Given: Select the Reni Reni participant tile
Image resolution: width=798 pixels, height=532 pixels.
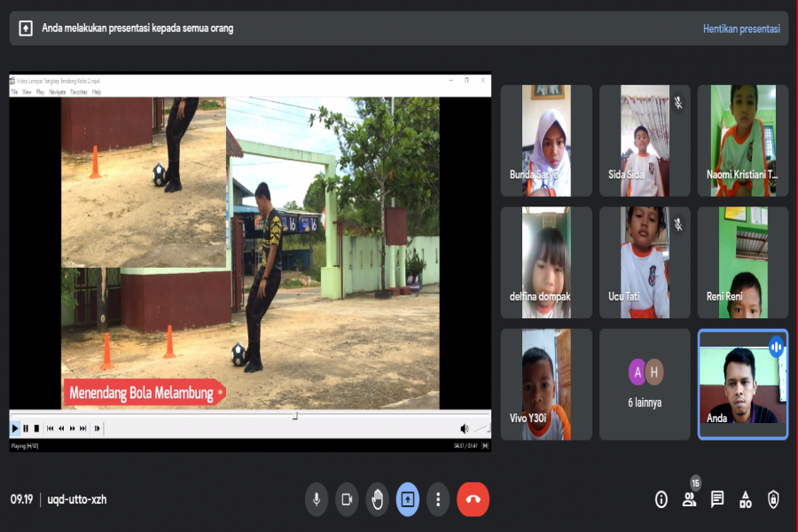Looking at the screenshot, I should 743,262.
